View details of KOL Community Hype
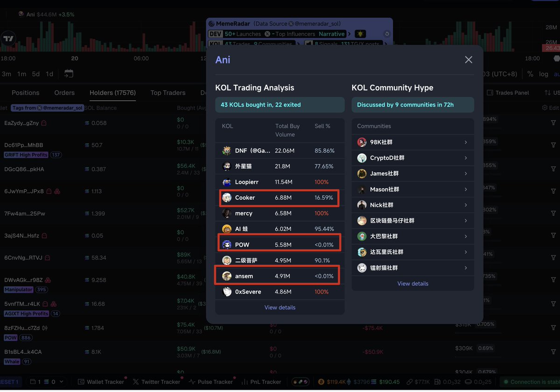 click(x=413, y=283)
